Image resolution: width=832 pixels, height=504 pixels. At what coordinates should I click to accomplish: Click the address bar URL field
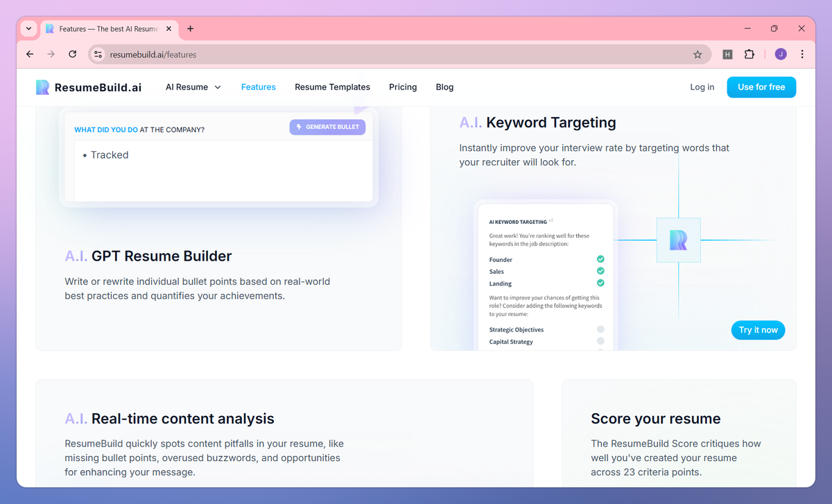click(399, 54)
